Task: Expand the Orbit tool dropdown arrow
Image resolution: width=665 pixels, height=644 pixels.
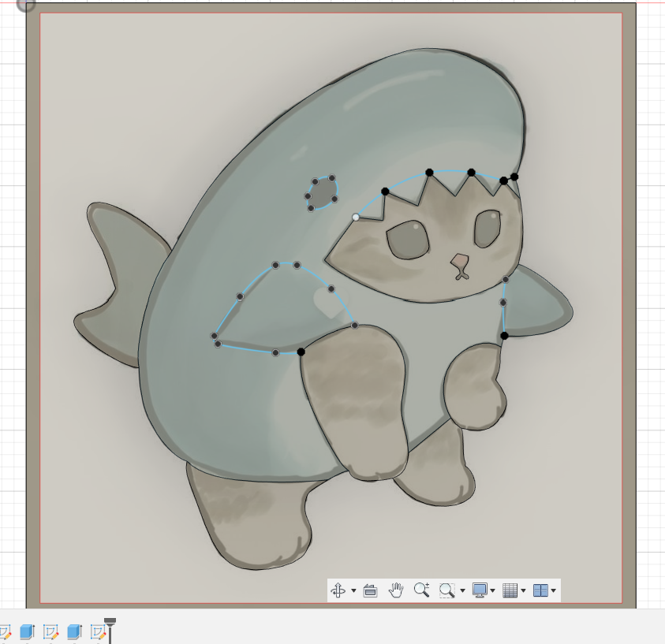Action: pos(355,590)
